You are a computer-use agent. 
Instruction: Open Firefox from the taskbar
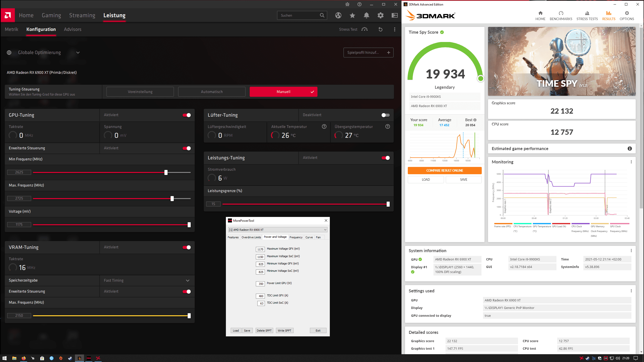(x=23, y=358)
